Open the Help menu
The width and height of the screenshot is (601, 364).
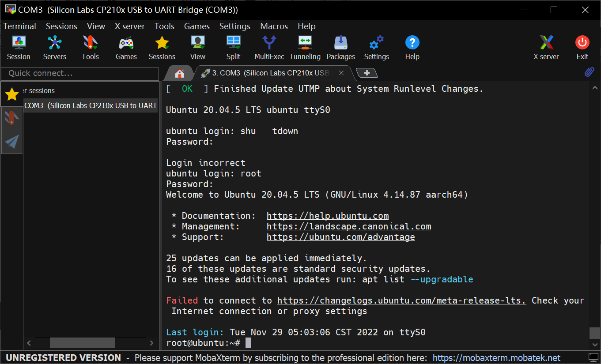306,26
